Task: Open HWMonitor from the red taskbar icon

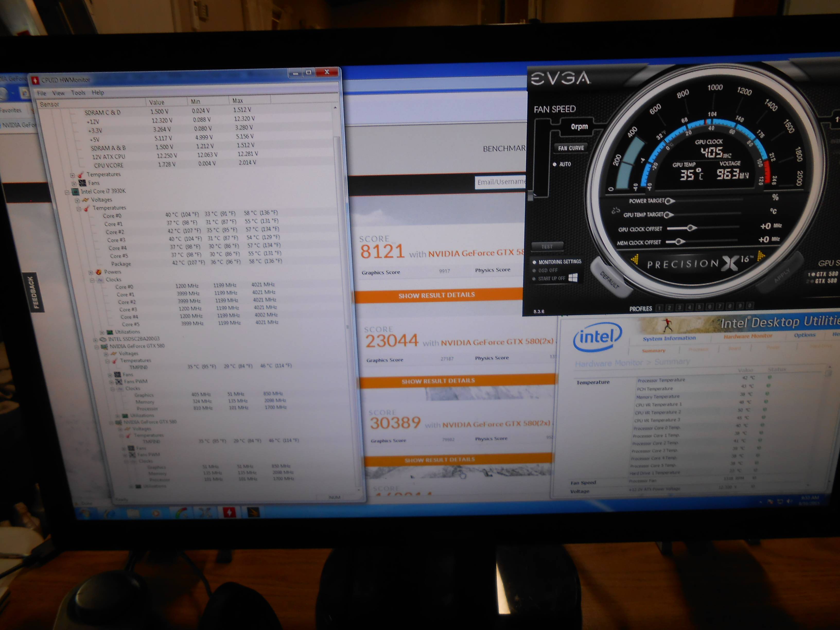Action: coord(230,513)
